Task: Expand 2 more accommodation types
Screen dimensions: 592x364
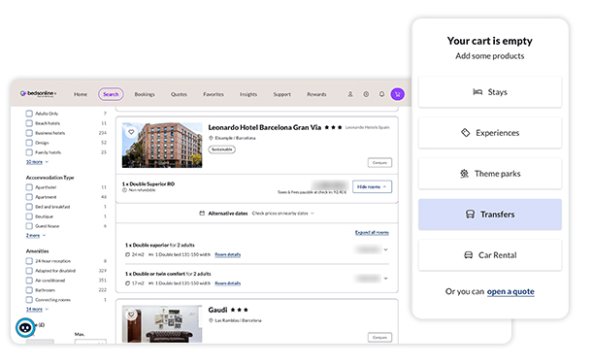Action: pos(36,236)
